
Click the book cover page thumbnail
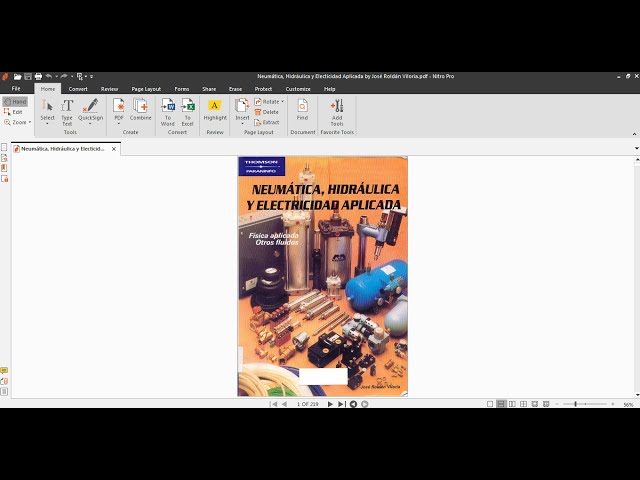click(322, 276)
